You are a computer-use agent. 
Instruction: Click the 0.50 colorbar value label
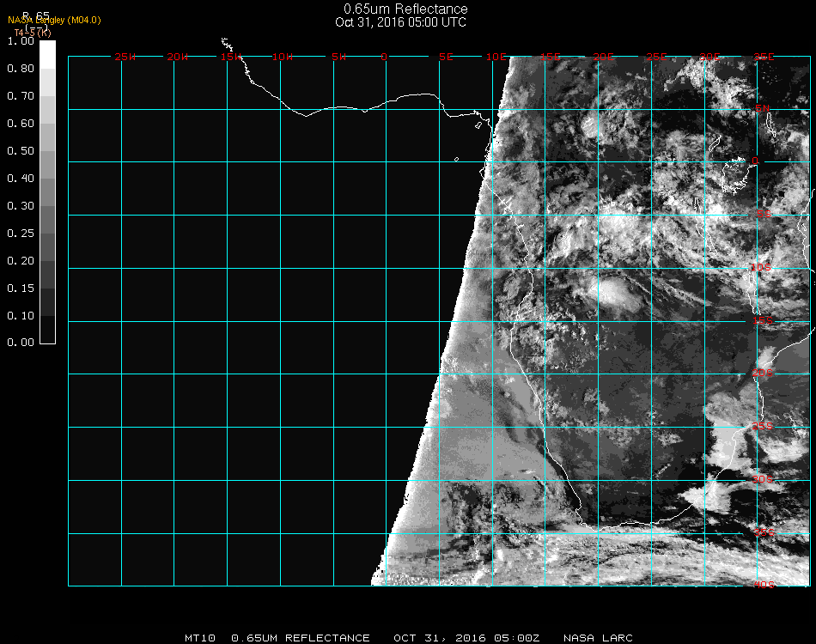point(21,151)
